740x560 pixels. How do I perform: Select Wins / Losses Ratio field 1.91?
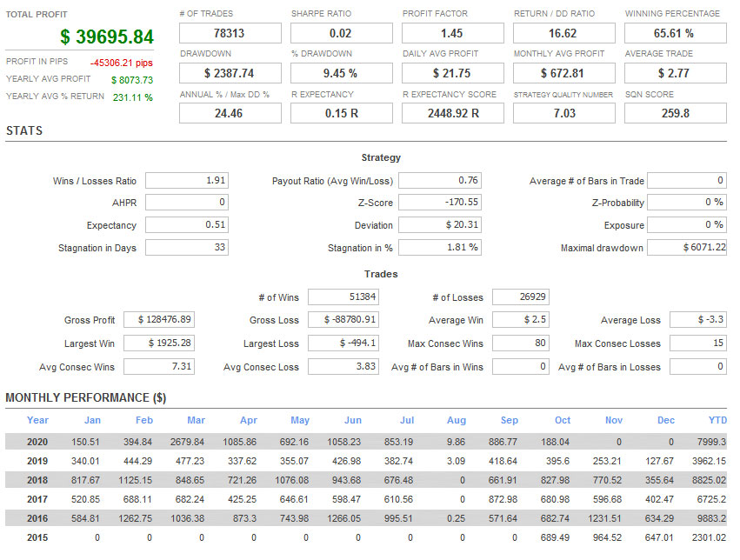click(187, 180)
